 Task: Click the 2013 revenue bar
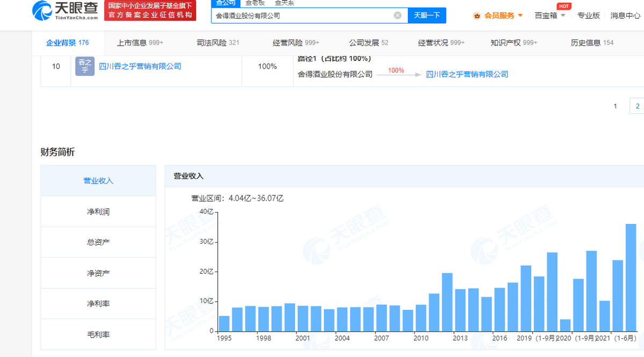[460, 310]
